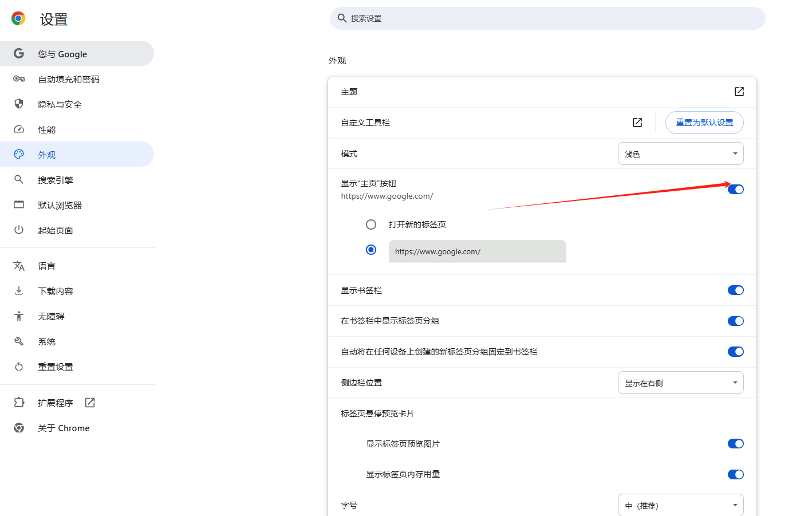Click the shield icon for 隐私与安全
Screen dimensions: 812x516
coord(19,104)
